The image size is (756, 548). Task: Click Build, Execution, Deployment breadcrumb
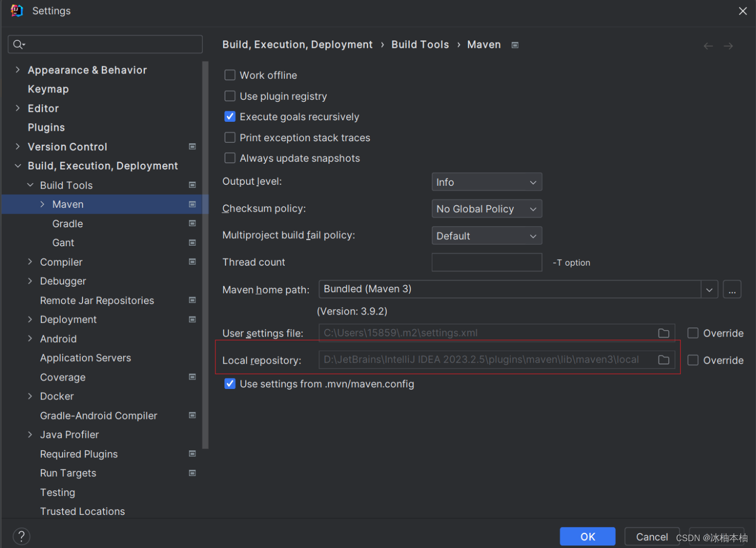(297, 45)
